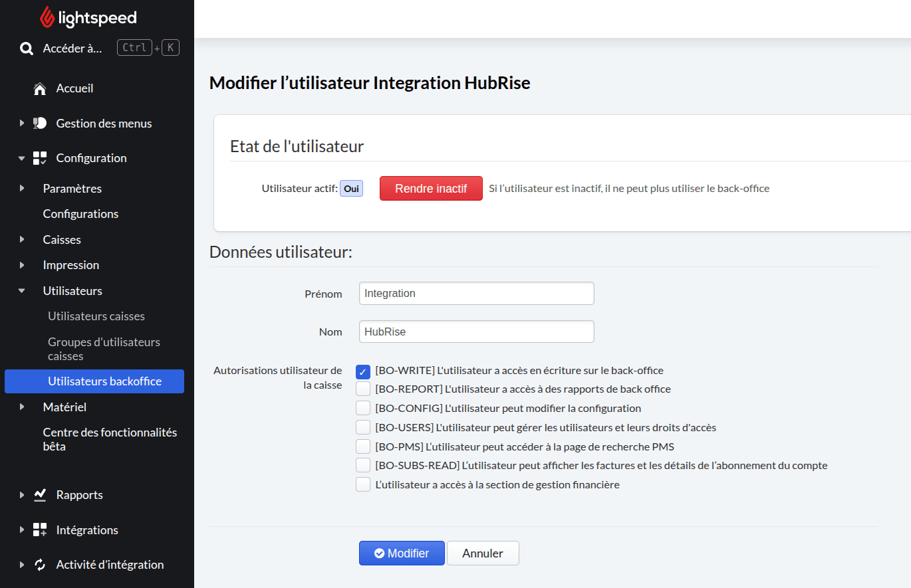The height and width of the screenshot is (588, 911).
Task: Open the search with the magnifier icon
Action: (x=26, y=47)
